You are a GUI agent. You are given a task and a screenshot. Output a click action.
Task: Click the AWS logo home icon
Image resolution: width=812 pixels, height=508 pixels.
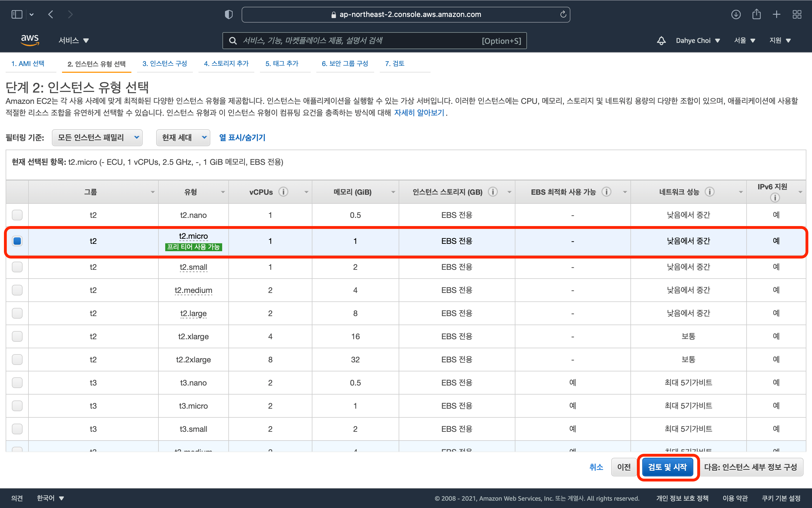tap(30, 40)
